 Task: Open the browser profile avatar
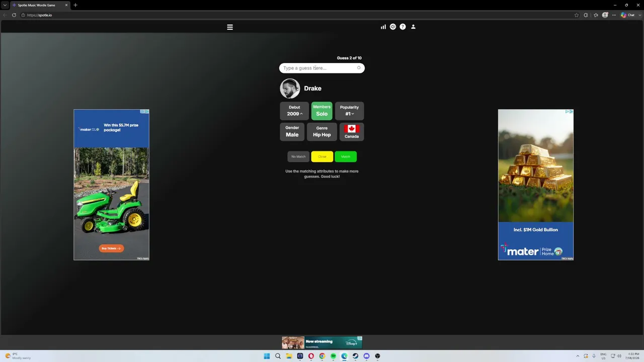tap(605, 15)
